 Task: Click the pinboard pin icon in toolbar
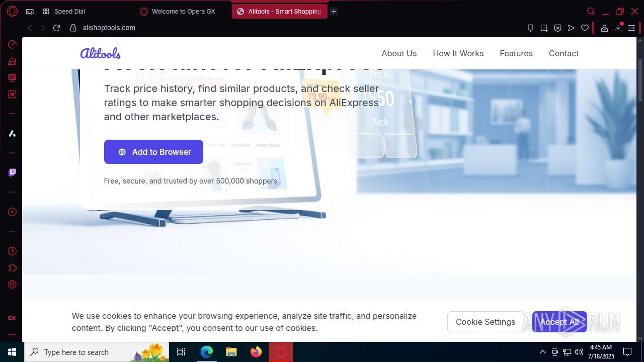pyautogui.click(x=530, y=28)
